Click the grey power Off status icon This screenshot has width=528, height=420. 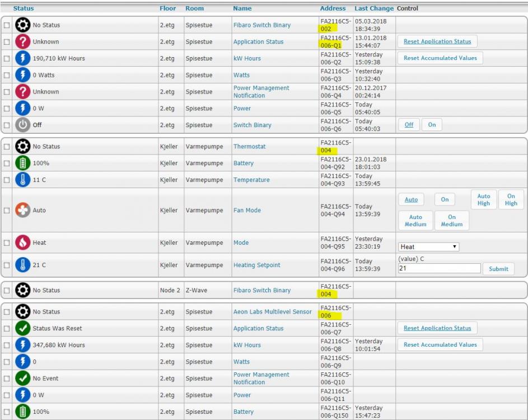pos(22,125)
